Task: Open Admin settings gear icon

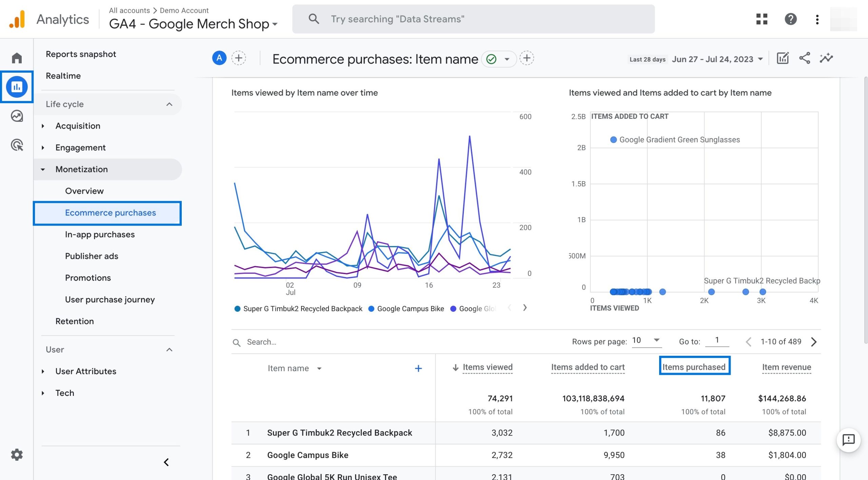Action: 17,455
